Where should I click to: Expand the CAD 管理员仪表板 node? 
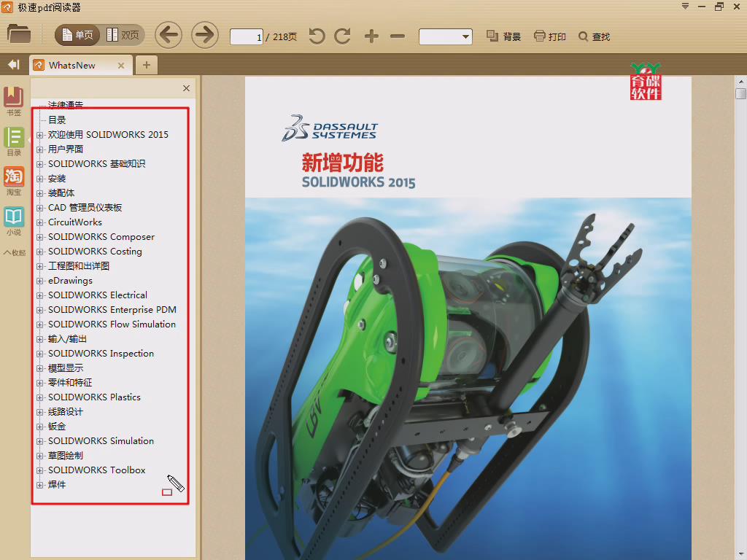pyautogui.click(x=40, y=208)
